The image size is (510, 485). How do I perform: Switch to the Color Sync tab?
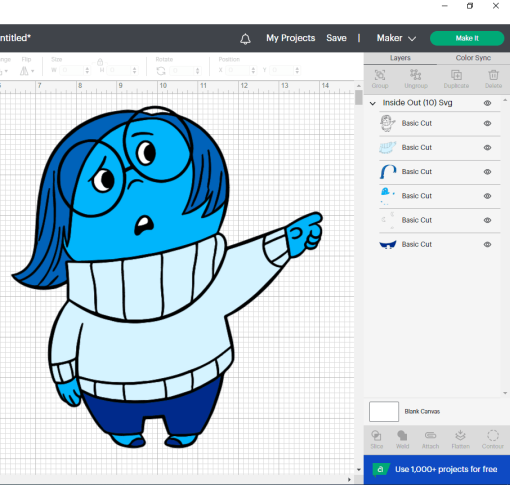[x=473, y=58]
